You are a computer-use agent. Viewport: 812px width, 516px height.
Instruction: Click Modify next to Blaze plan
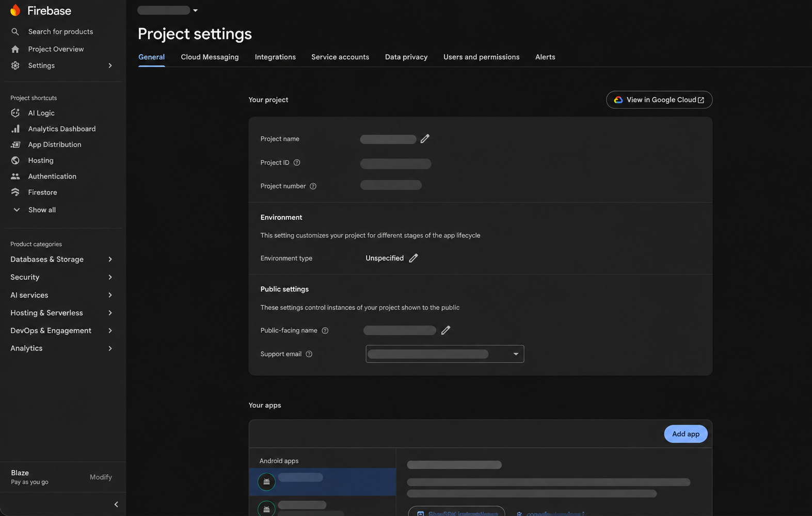[x=101, y=477]
